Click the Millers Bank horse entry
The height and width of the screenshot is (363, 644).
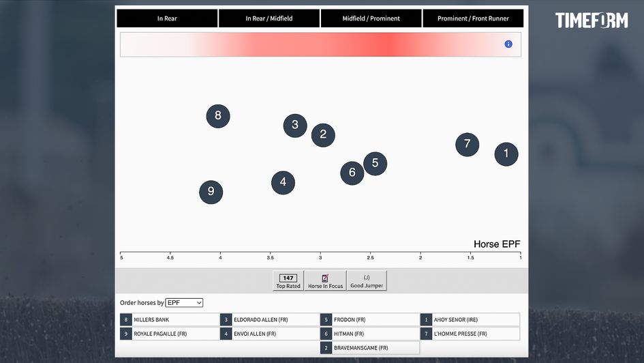click(x=169, y=319)
